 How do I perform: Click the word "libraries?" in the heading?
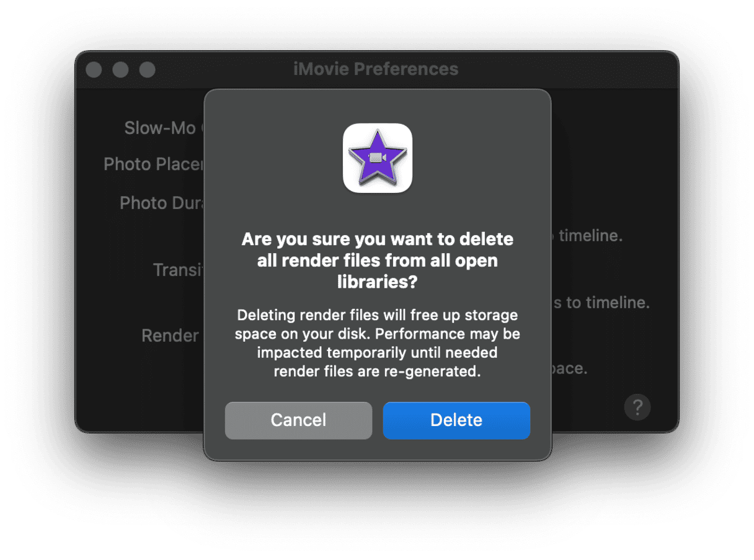[377, 282]
